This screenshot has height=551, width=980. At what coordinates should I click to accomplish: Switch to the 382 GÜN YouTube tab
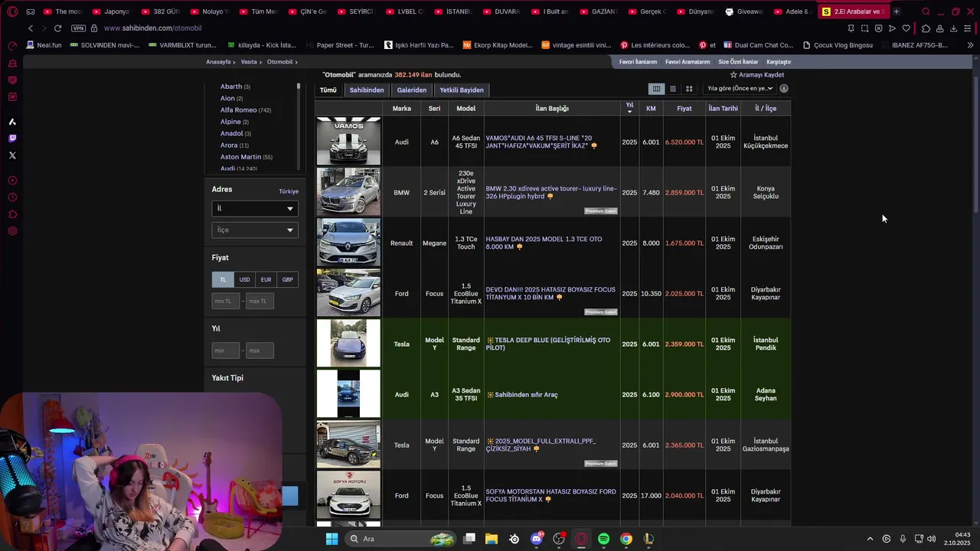point(161,11)
